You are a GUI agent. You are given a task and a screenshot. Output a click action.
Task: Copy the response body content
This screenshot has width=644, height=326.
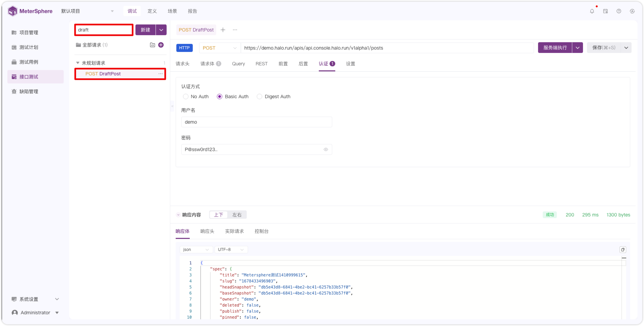click(623, 250)
